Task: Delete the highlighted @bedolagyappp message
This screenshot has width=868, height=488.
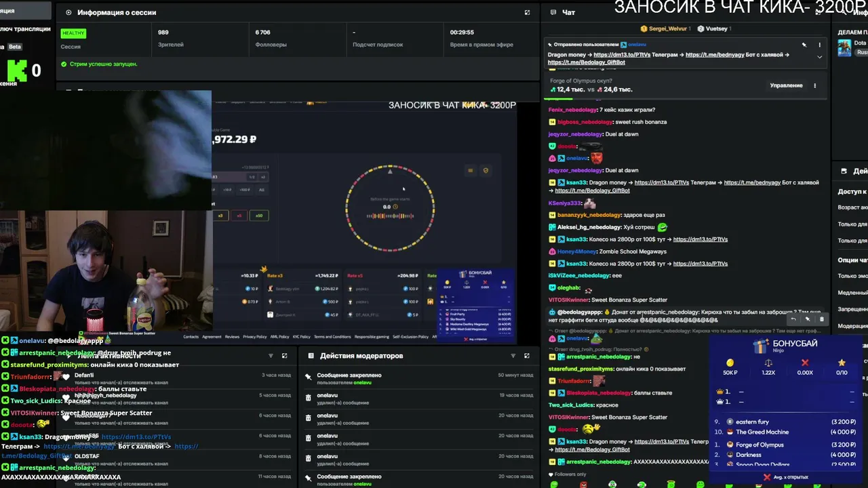Action: [821, 319]
